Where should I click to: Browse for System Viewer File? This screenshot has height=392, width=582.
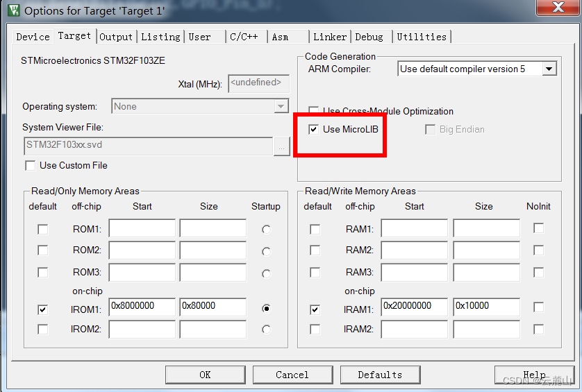tap(282, 146)
